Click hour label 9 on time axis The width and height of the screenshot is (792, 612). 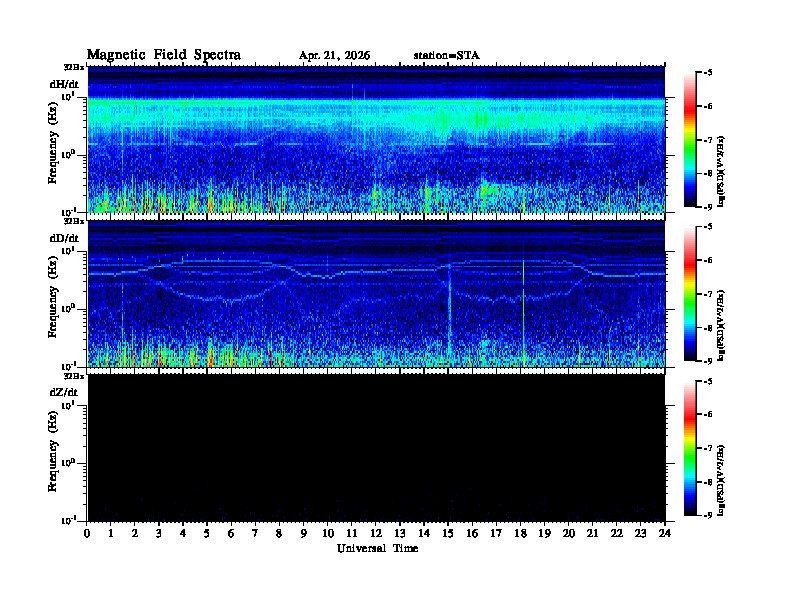tap(303, 533)
